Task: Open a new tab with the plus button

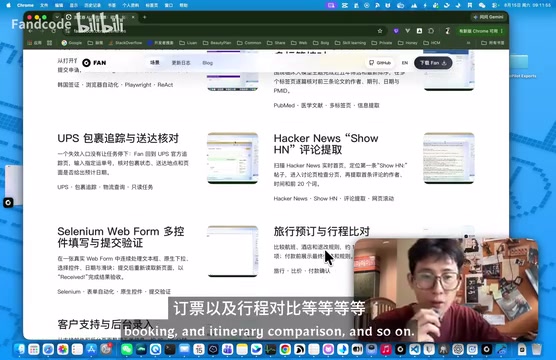Action: (x=144, y=17)
